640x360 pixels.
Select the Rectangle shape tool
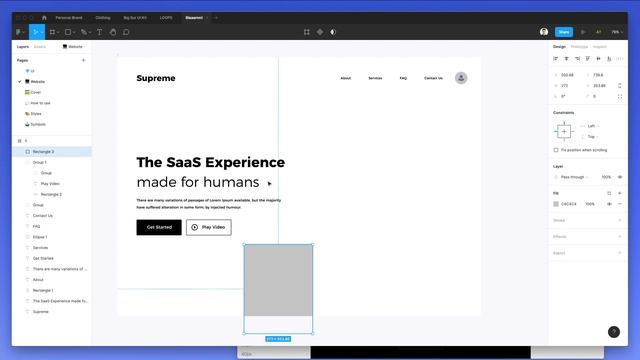[68, 32]
